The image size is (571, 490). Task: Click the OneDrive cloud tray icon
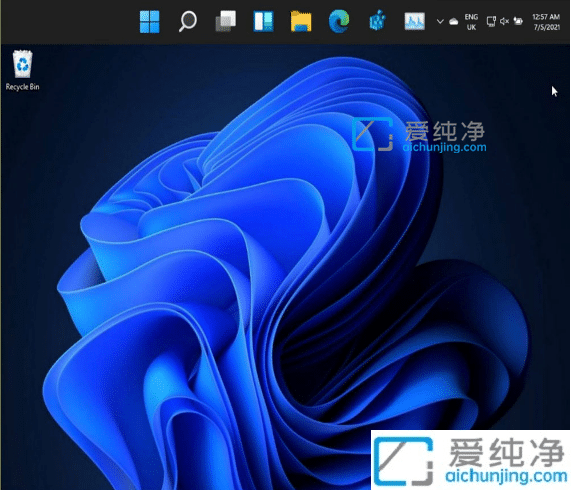pyautogui.click(x=453, y=21)
